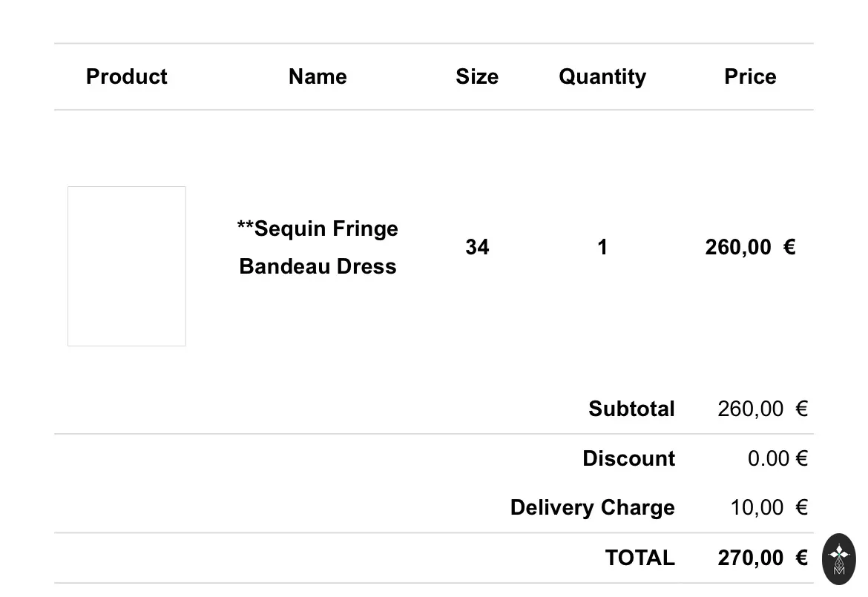
Task: Click the Name column header
Action: pyautogui.click(x=318, y=76)
